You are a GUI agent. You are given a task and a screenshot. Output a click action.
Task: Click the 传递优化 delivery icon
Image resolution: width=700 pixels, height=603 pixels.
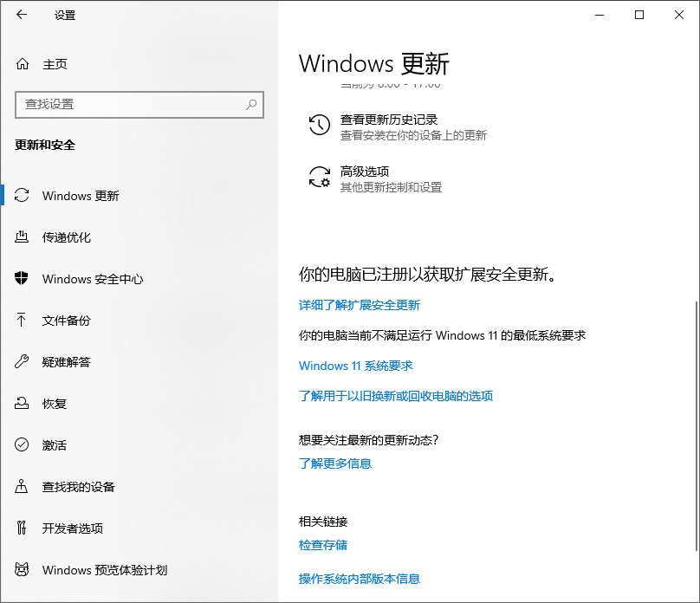(x=22, y=237)
